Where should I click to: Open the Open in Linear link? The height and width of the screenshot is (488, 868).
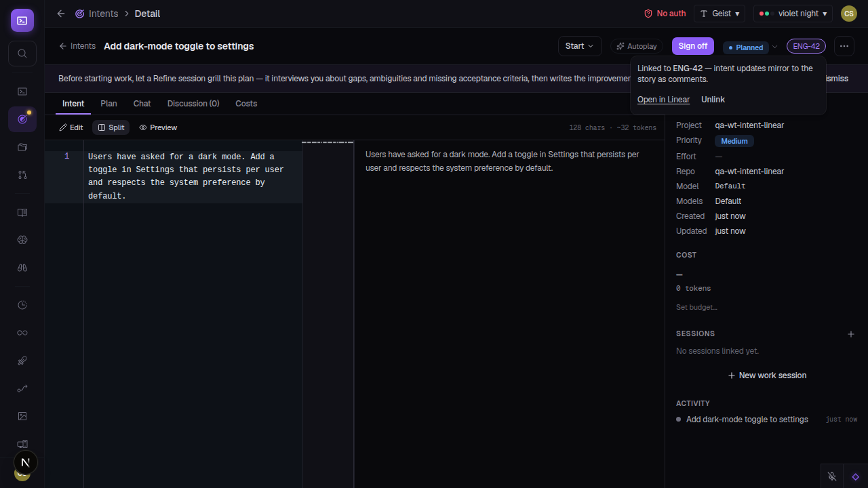[663, 100]
